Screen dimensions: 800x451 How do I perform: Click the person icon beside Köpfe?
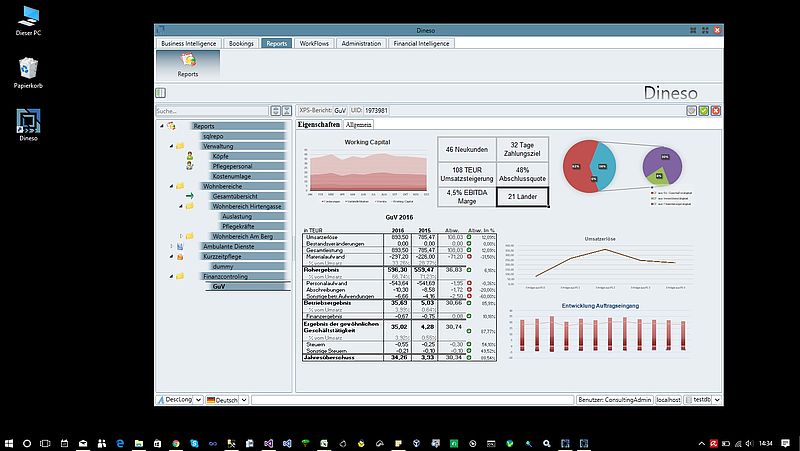pos(190,156)
